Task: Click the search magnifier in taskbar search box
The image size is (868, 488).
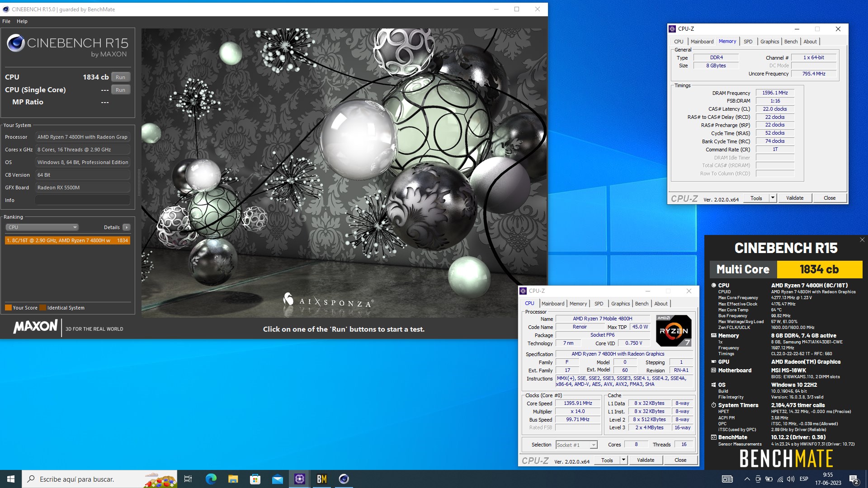Action: click(31, 479)
